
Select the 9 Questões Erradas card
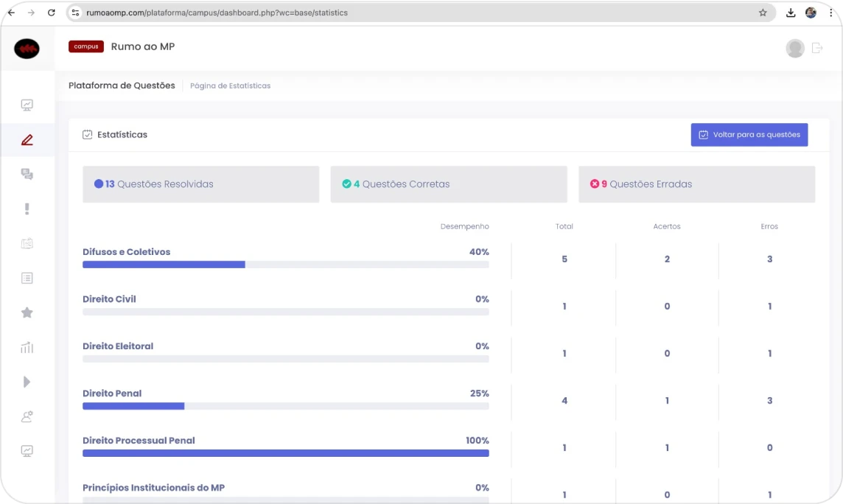(x=696, y=184)
